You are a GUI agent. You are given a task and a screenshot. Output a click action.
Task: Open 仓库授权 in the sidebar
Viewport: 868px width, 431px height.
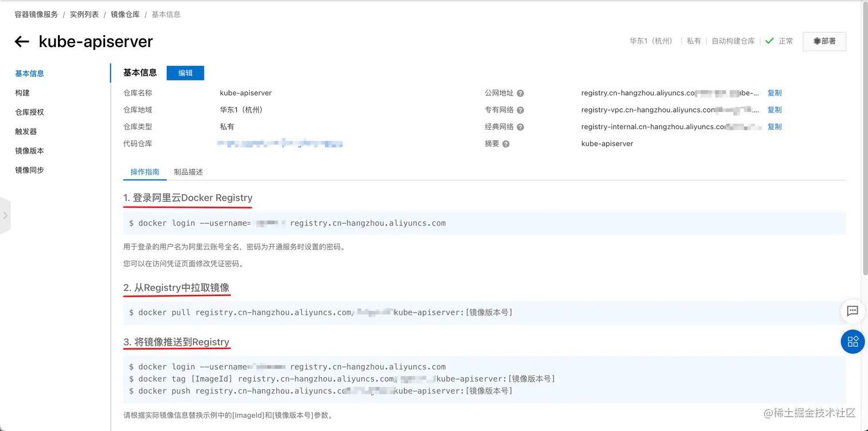point(30,112)
